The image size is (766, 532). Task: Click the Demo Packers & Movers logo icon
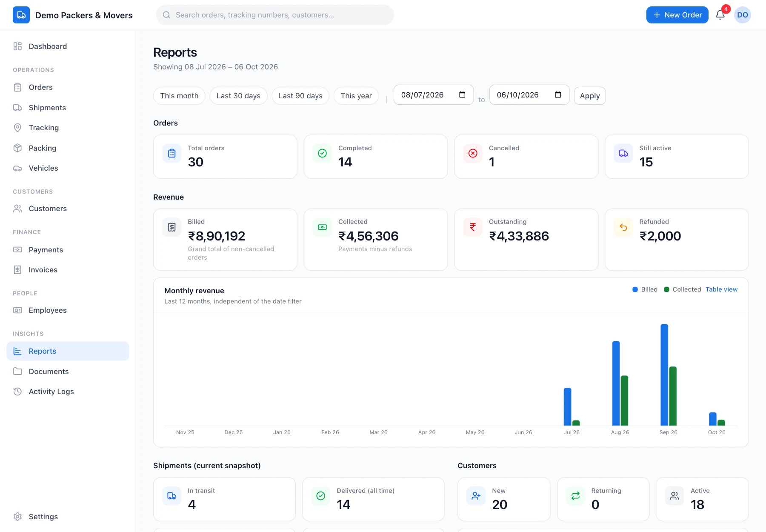(21, 15)
